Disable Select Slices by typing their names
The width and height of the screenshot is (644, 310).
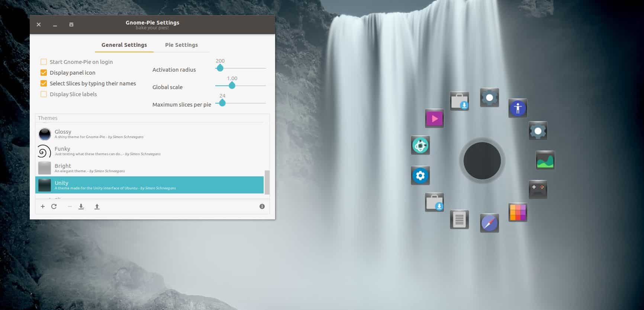(x=44, y=84)
